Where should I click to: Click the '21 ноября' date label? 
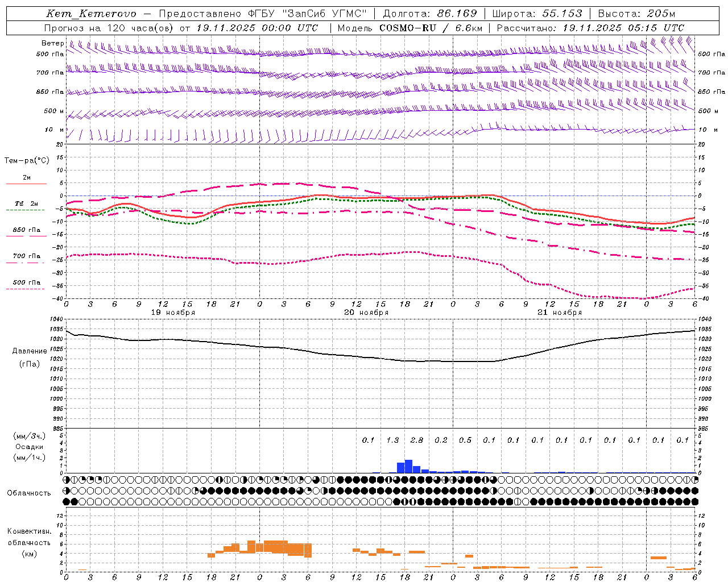tap(560, 313)
